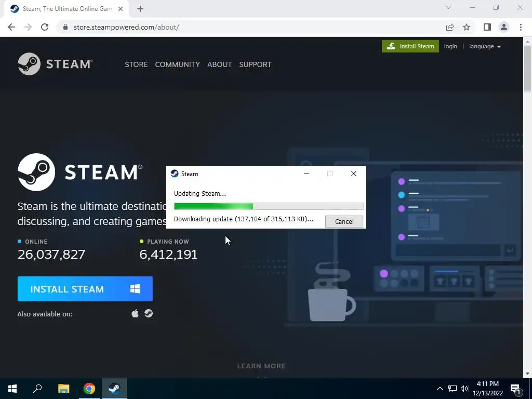Minimize the Steam updater dialog
Screen dimensions: 532x399
(x=307, y=174)
